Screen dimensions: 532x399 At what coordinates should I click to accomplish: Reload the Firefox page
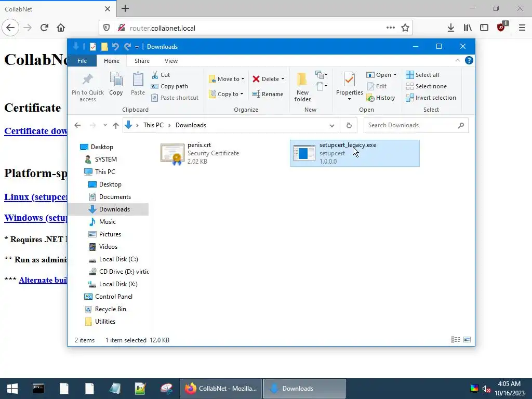pyautogui.click(x=44, y=28)
